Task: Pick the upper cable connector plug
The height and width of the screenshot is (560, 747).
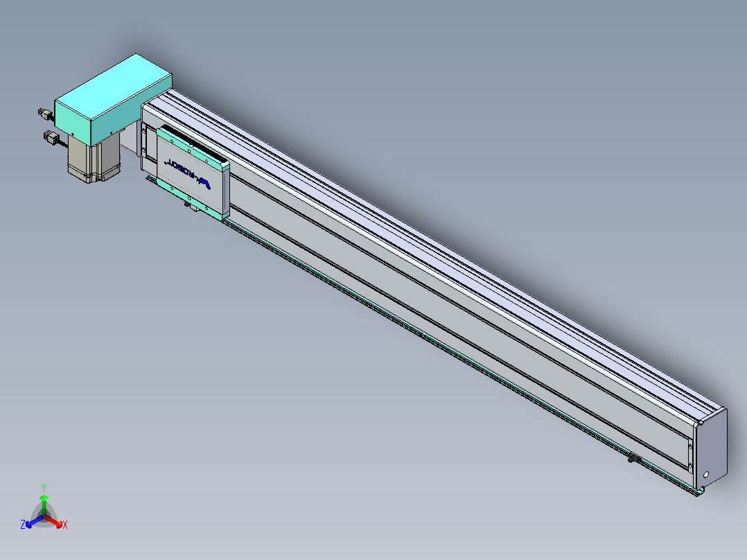Action: [45, 114]
